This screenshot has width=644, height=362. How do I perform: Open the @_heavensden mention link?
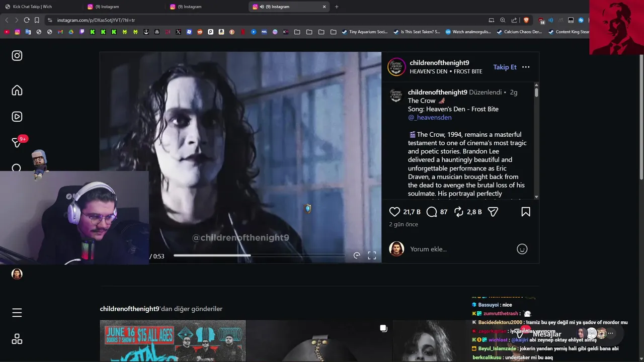point(430,118)
